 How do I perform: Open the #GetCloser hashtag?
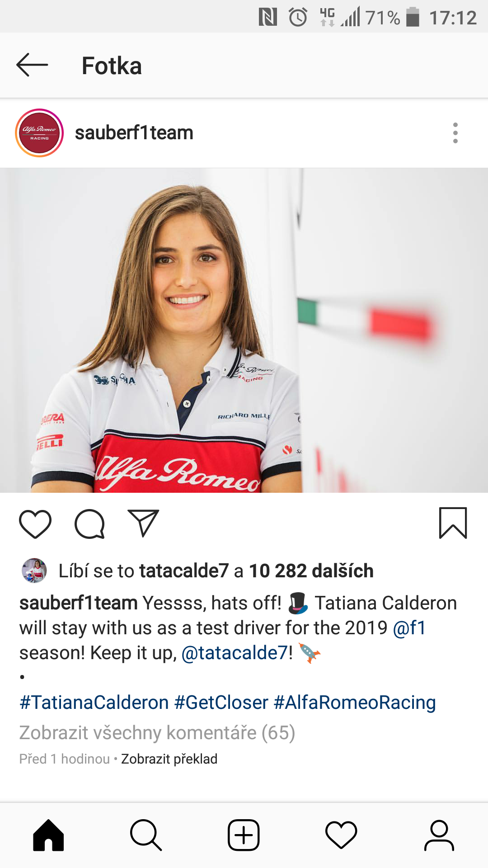point(221,703)
